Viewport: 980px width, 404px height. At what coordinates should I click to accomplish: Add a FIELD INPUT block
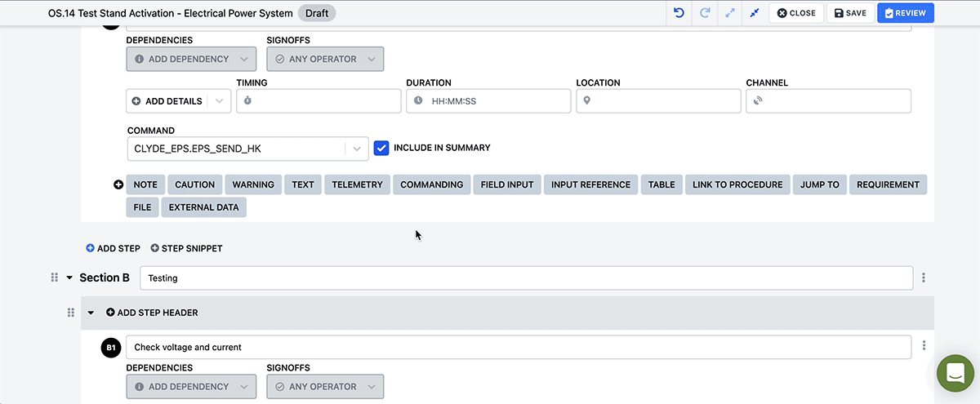pyautogui.click(x=507, y=184)
